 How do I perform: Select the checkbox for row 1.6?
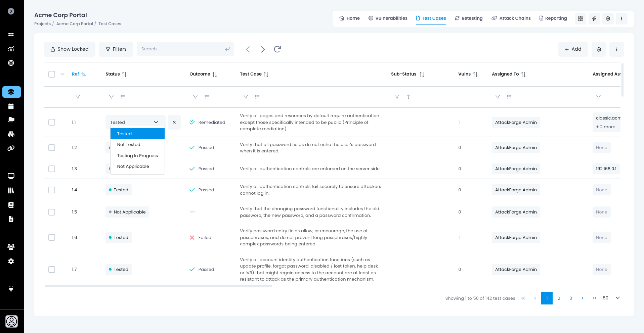click(52, 237)
